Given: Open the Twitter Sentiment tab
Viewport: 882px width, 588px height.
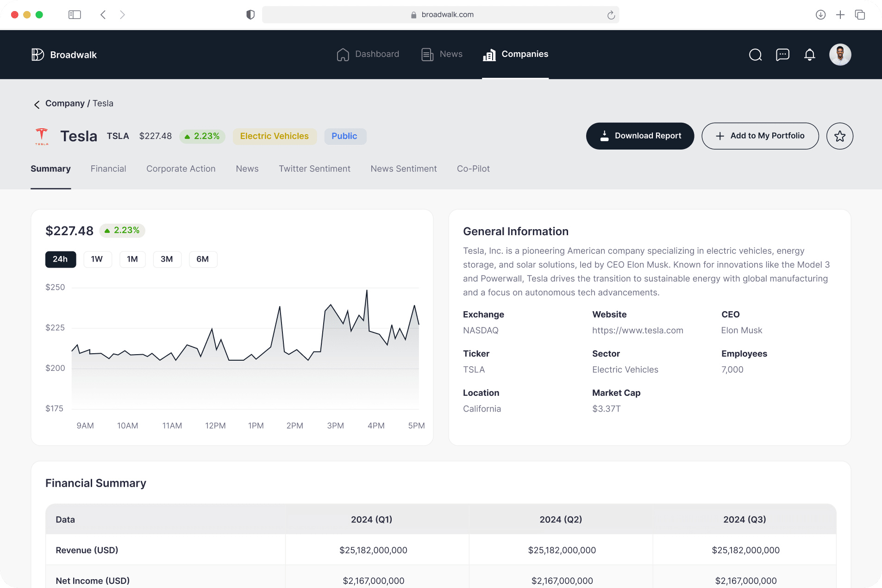Looking at the screenshot, I should coord(314,169).
